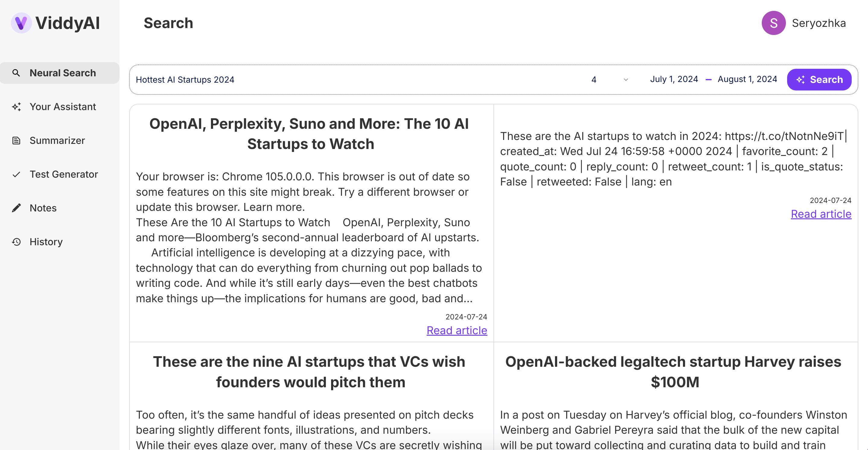Click the Your Assistant sparkle icon
This screenshot has width=868, height=450.
point(16,106)
